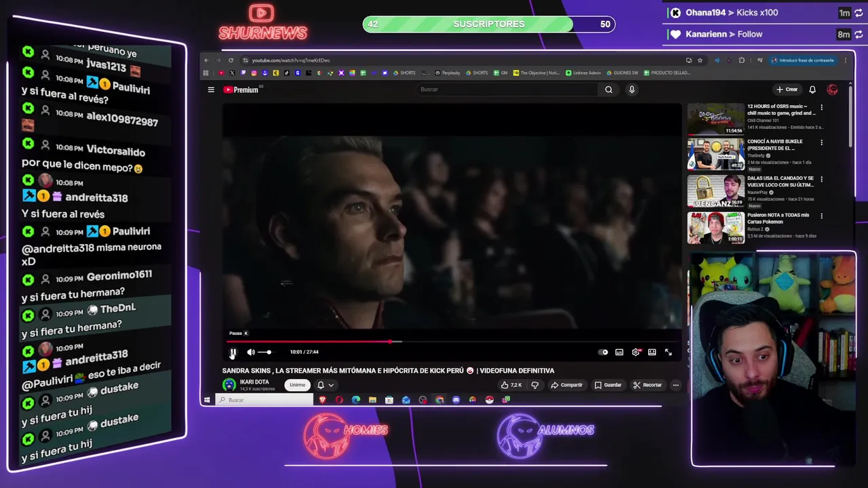
Task: Open CONOCÍ A NAYIB BUKELE video title
Action: tap(775, 144)
